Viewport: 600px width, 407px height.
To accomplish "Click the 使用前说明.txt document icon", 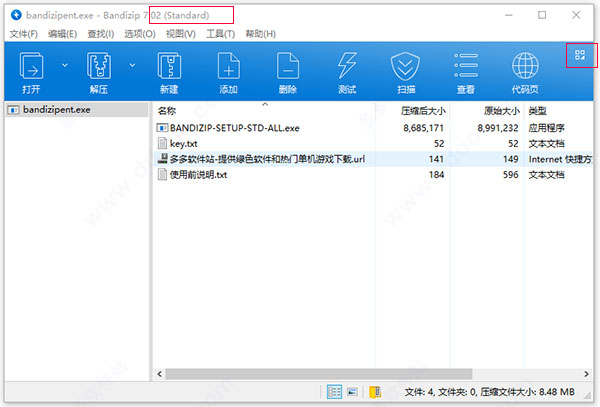I will pos(162,175).
